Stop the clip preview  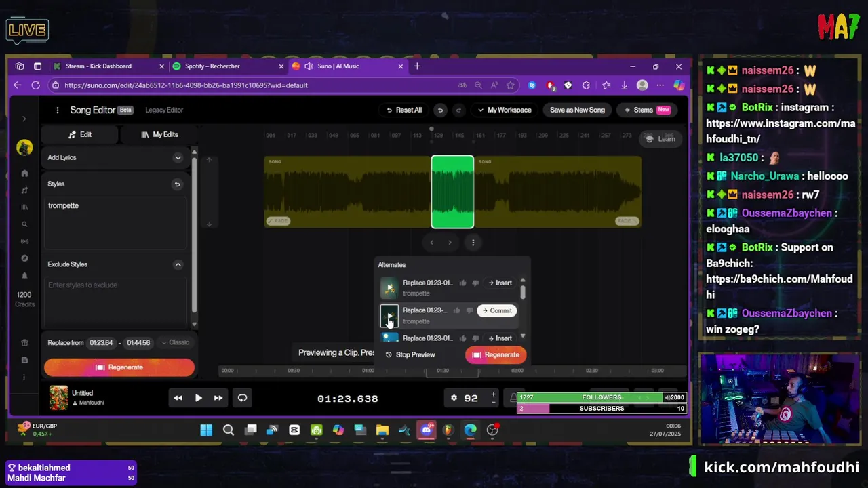click(410, 354)
